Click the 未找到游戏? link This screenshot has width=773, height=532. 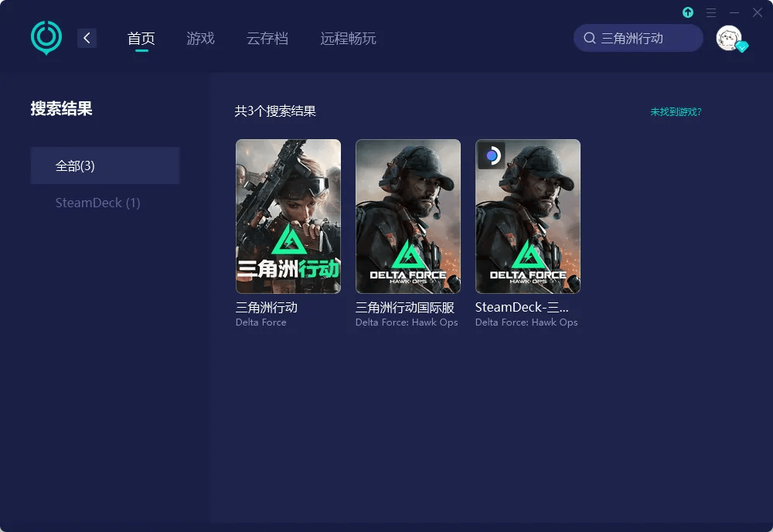675,111
